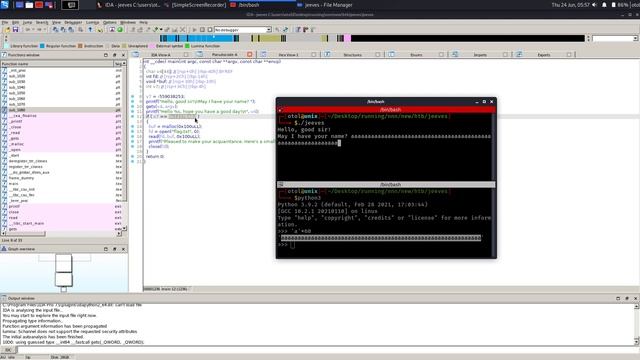
Task: Click the Regular function legend color swatch
Action: pyautogui.click(x=42, y=46)
